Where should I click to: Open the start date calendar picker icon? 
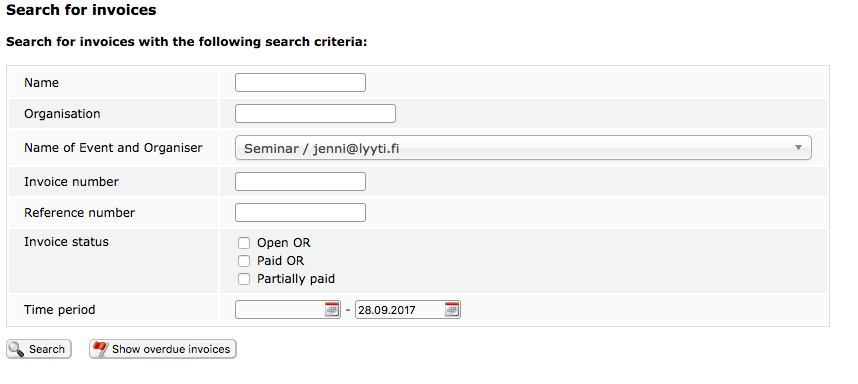pyautogui.click(x=332, y=309)
